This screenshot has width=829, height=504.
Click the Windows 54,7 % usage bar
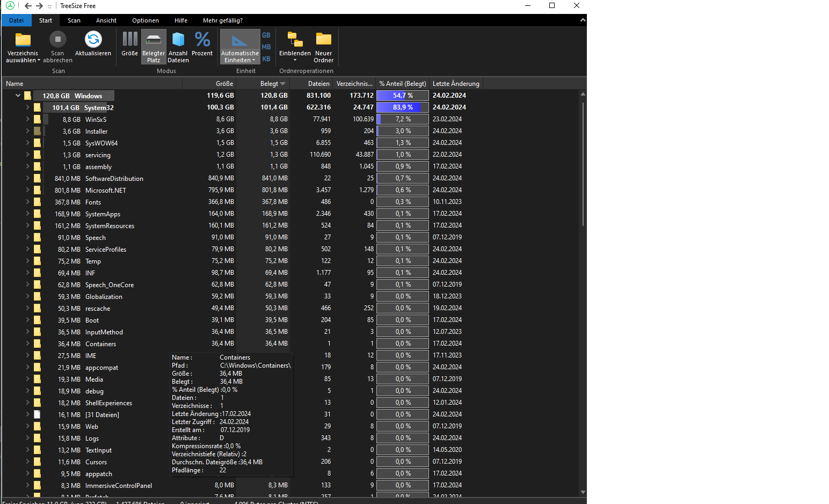click(403, 96)
